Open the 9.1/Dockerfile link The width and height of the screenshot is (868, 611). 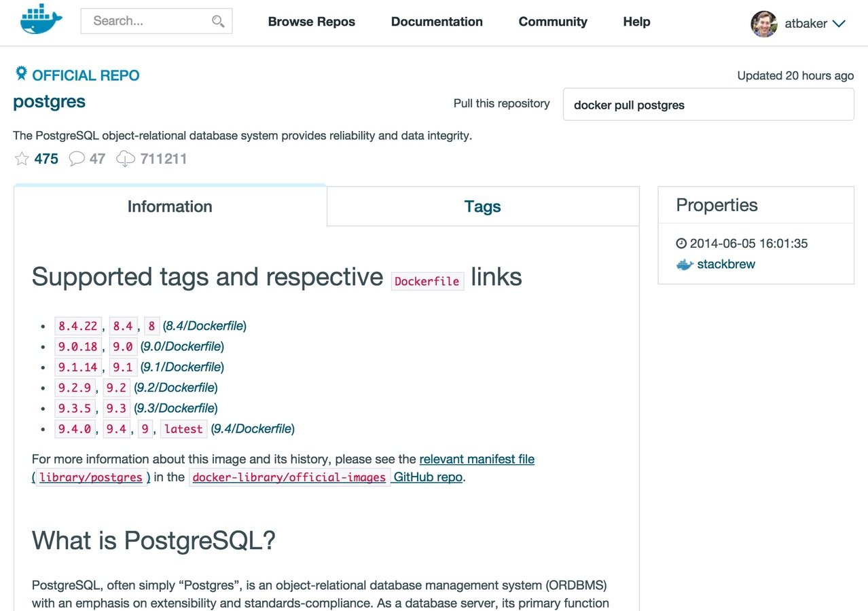pos(182,367)
